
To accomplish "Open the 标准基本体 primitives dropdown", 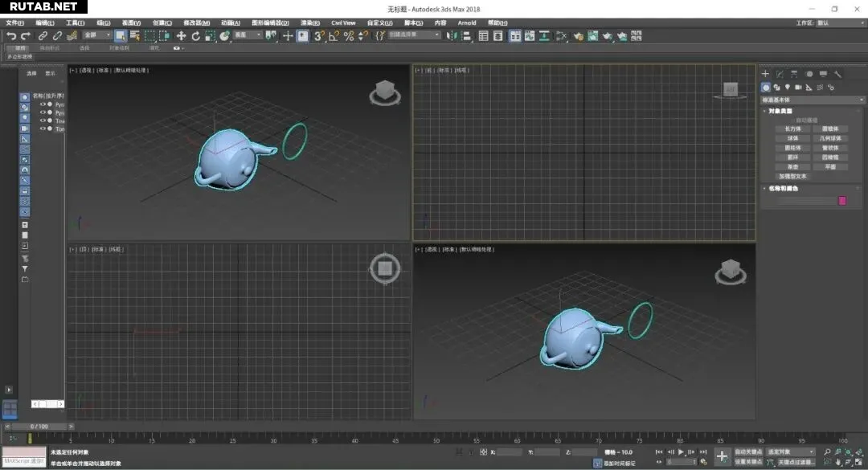I will (x=813, y=100).
